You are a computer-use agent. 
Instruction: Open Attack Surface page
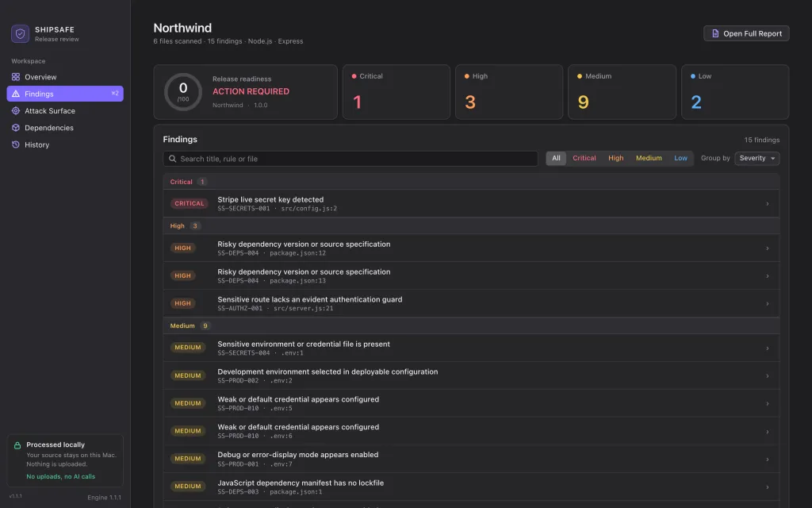(x=65, y=111)
